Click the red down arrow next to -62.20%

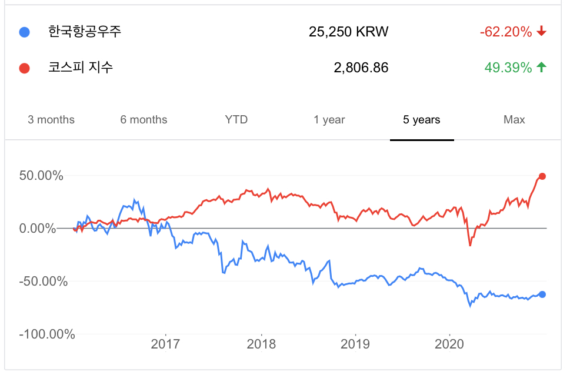click(x=542, y=32)
